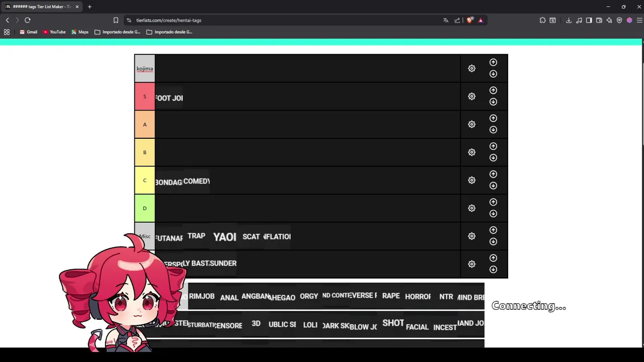Move the B tier row down
Screen dimensions: 644x362
click(493, 158)
